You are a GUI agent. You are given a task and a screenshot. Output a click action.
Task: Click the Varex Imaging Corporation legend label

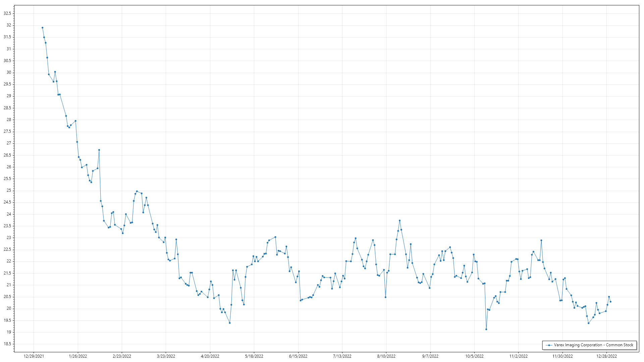(593, 345)
